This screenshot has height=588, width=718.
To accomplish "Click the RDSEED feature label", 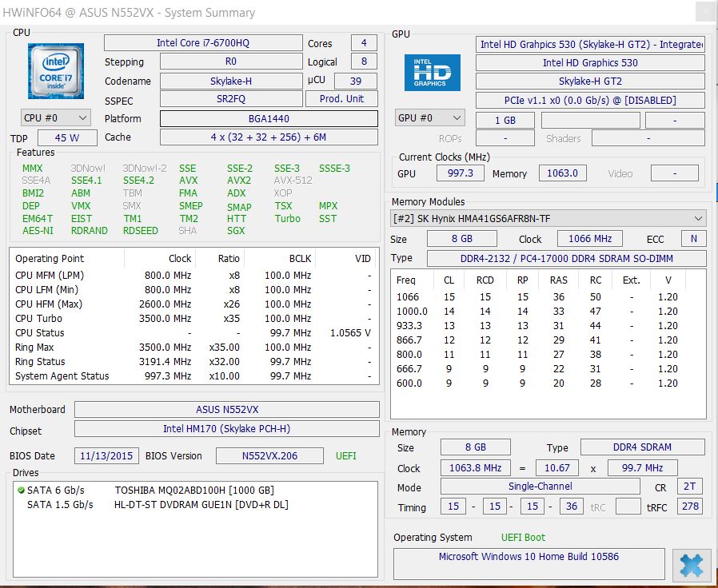I will tap(140, 231).
